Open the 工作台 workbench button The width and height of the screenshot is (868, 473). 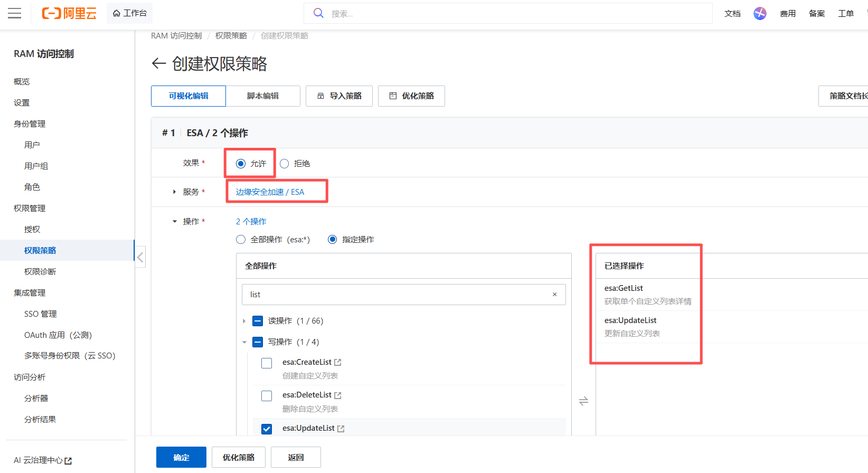(129, 13)
